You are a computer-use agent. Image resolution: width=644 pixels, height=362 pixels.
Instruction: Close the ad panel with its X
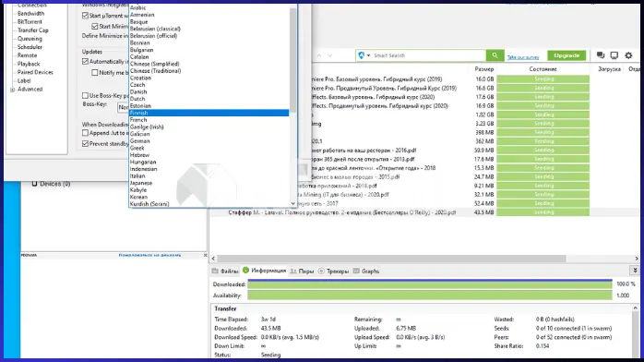[x=206, y=255]
